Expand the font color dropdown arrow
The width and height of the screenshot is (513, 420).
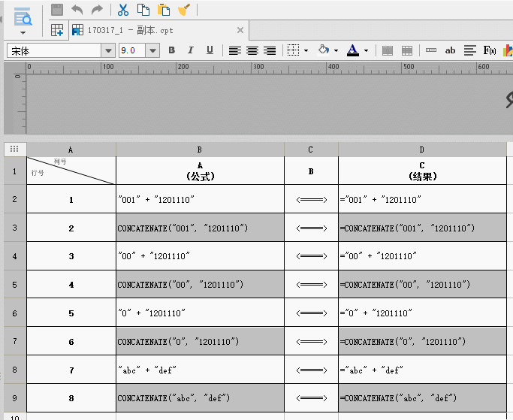point(366,51)
